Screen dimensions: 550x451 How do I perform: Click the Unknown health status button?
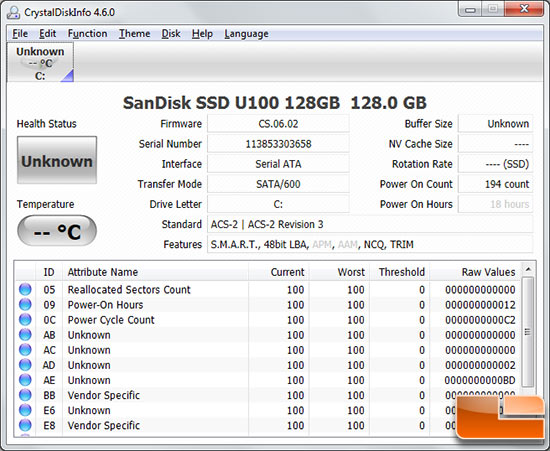[x=57, y=160]
